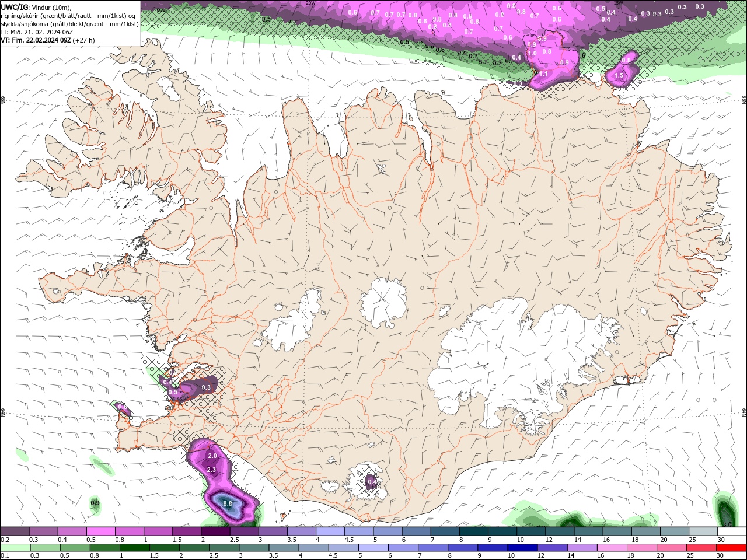Click upper legend light blue swatch between 4 and 4.5
747x560 pixels.
pos(330,531)
